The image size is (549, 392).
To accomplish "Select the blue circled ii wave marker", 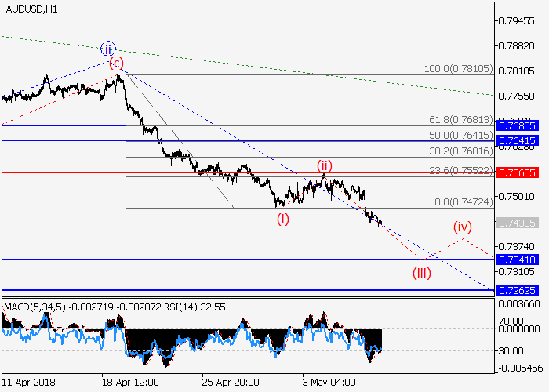I will 108,46.
